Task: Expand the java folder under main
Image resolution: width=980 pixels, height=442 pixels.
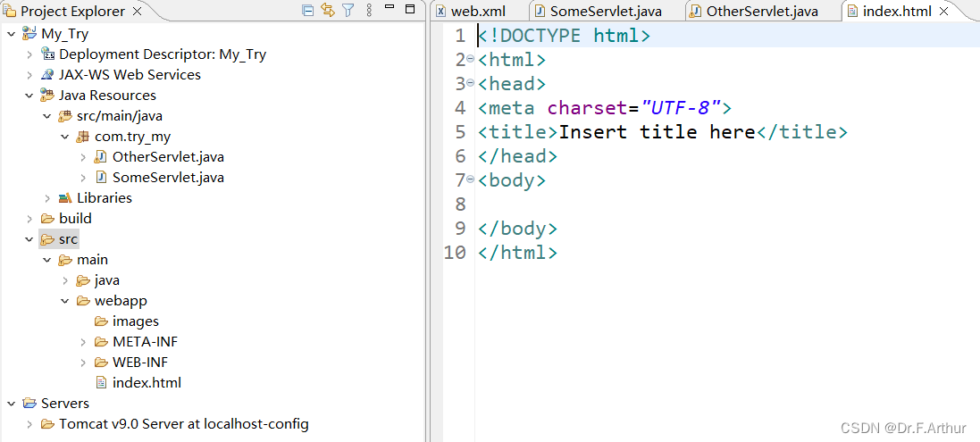Action: click(65, 280)
